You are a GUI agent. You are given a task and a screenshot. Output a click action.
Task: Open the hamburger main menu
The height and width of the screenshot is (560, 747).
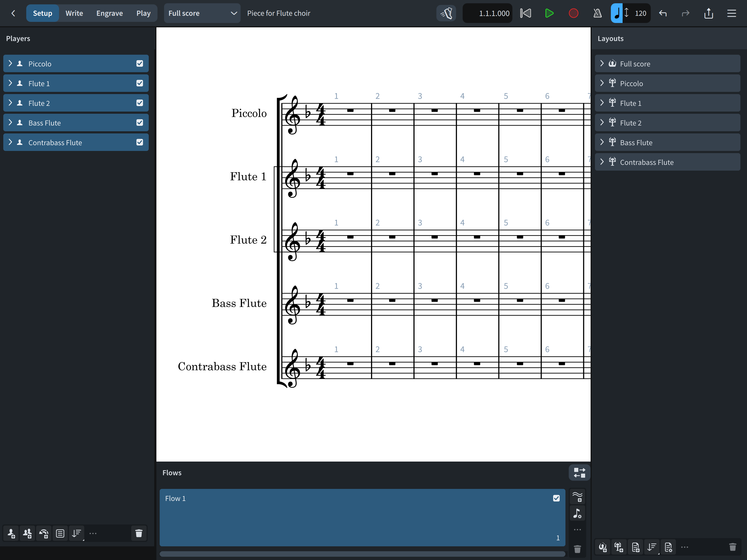[x=731, y=13]
